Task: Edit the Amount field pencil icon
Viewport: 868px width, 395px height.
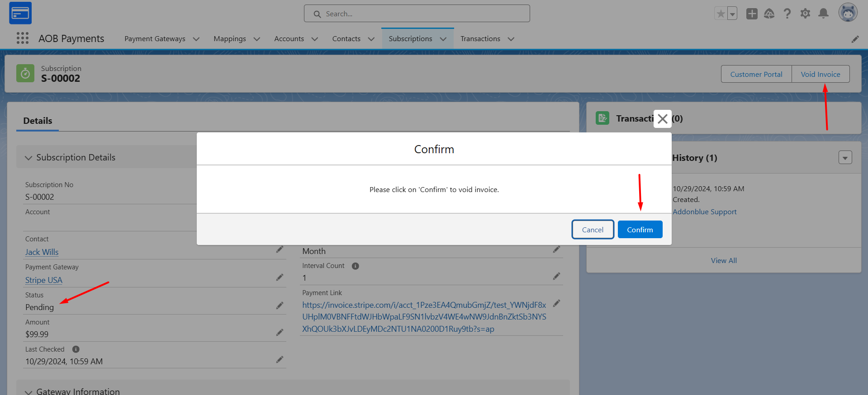Action: click(280, 333)
